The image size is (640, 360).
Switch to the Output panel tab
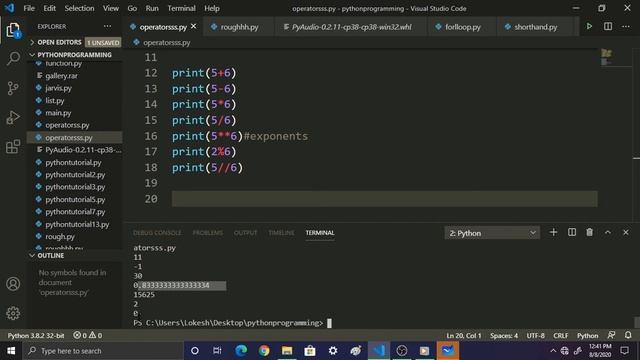pyautogui.click(x=245, y=233)
